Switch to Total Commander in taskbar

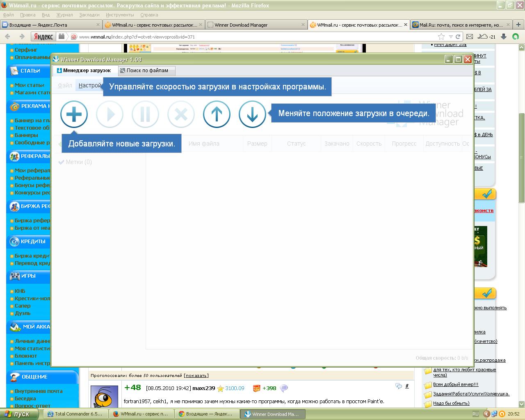pos(76,414)
